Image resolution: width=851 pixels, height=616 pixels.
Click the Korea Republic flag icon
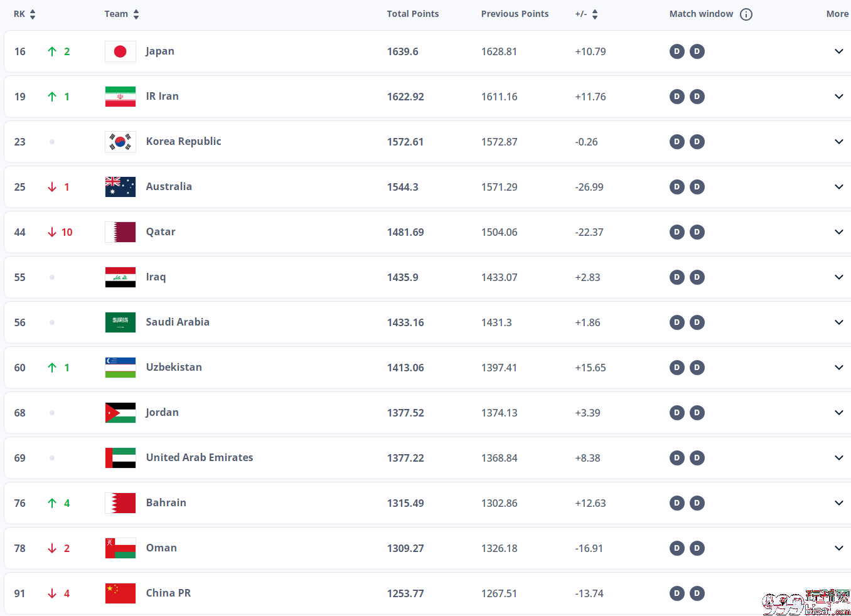pyautogui.click(x=120, y=142)
